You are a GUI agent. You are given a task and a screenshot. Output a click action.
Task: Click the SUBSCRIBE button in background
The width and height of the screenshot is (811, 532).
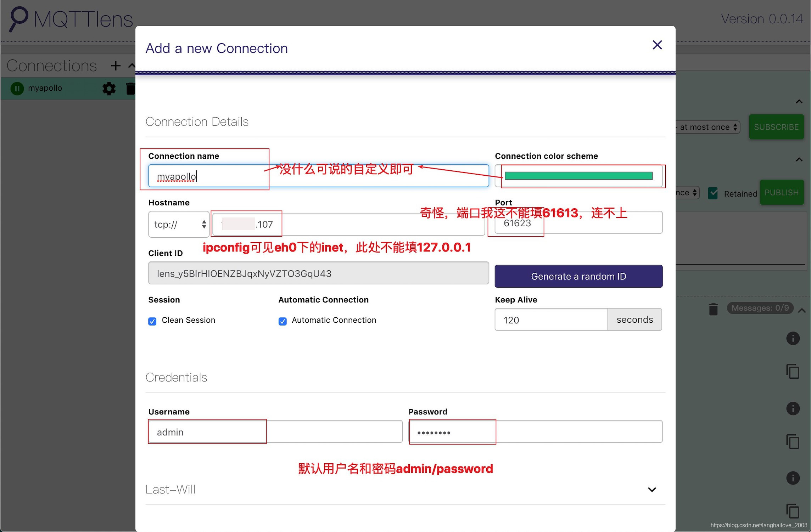pyautogui.click(x=776, y=127)
